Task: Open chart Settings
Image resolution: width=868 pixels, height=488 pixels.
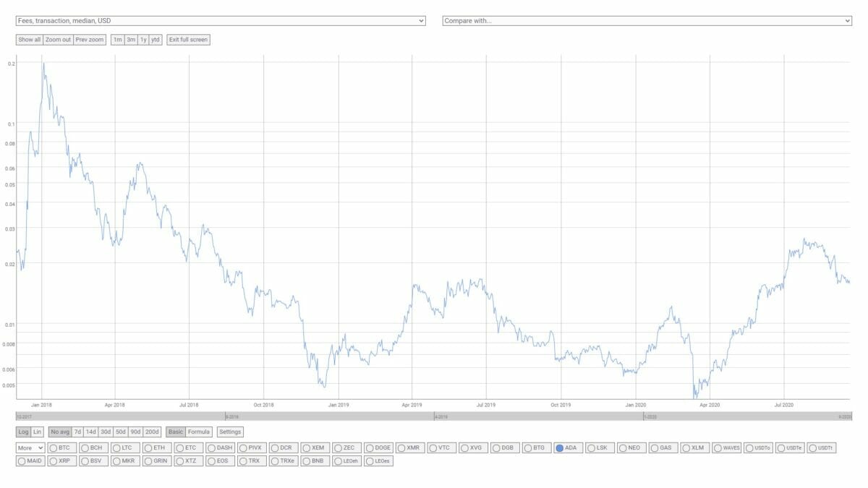Action: click(230, 432)
